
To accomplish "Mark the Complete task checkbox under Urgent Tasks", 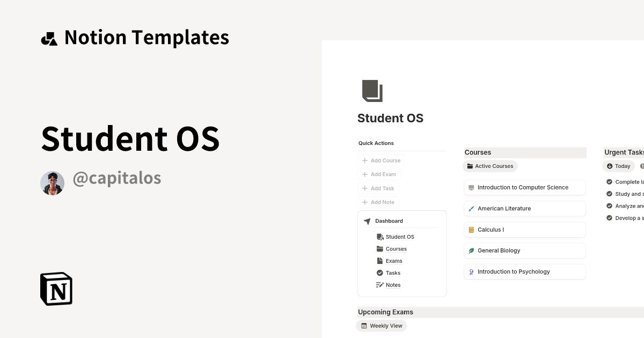I will click(609, 181).
